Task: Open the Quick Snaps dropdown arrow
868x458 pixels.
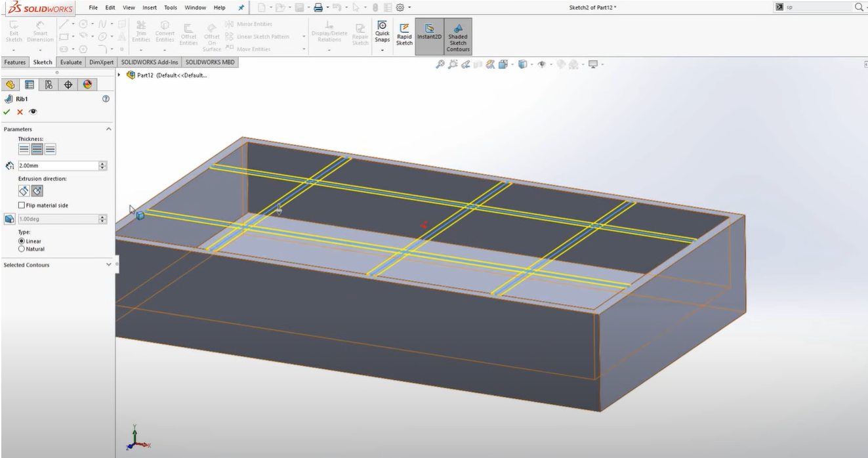Action: pos(382,50)
